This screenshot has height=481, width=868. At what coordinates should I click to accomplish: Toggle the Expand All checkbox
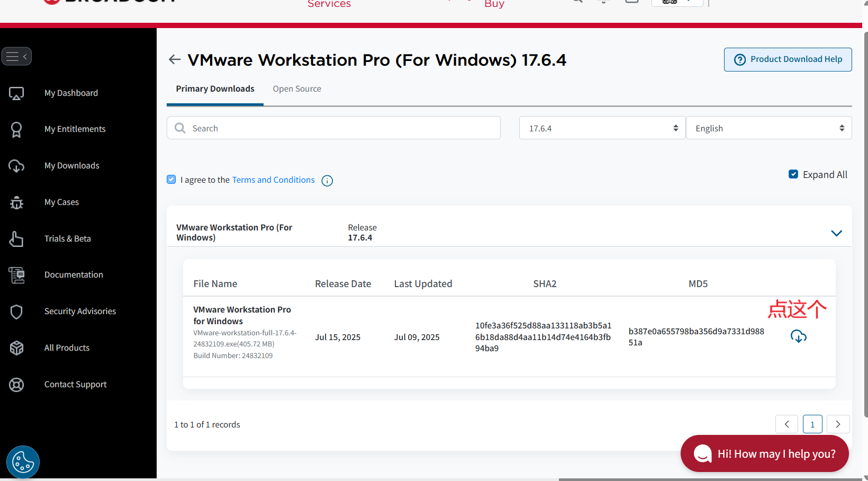[x=793, y=174]
